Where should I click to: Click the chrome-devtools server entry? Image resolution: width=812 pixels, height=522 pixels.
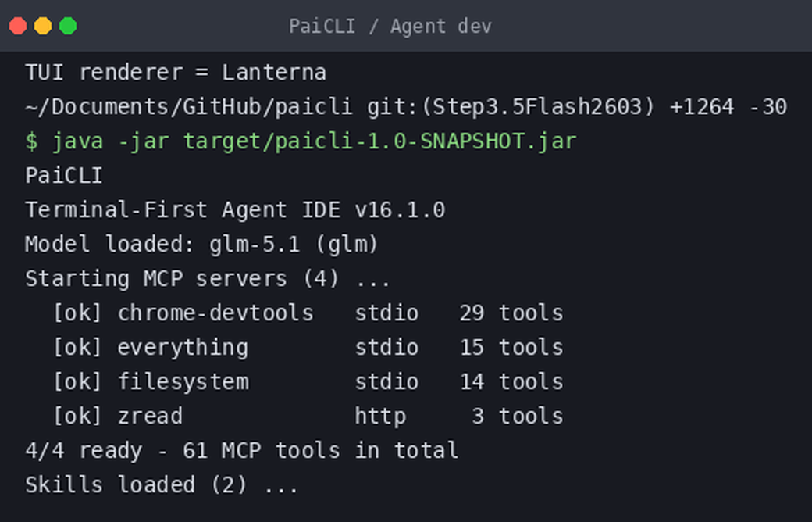point(308,313)
